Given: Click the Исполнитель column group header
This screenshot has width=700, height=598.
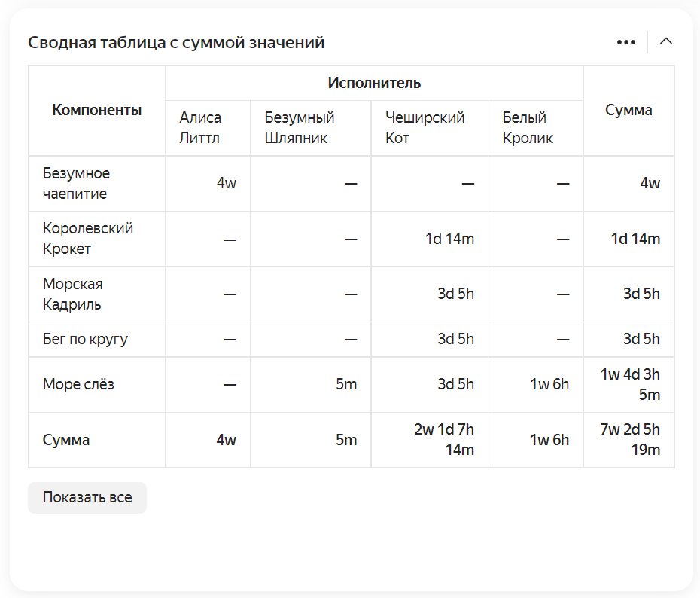Looking at the screenshot, I should tap(374, 83).
